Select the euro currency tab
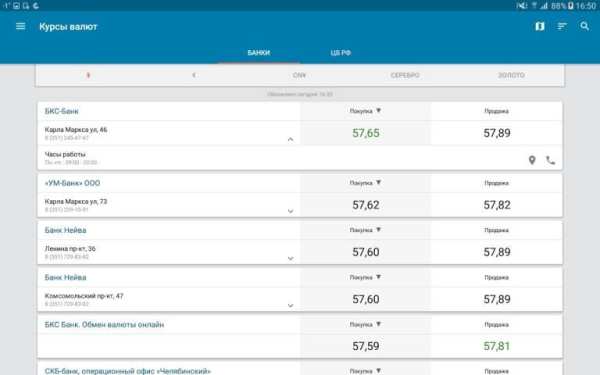Image resolution: width=600 pixels, height=375 pixels. [x=194, y=75]
